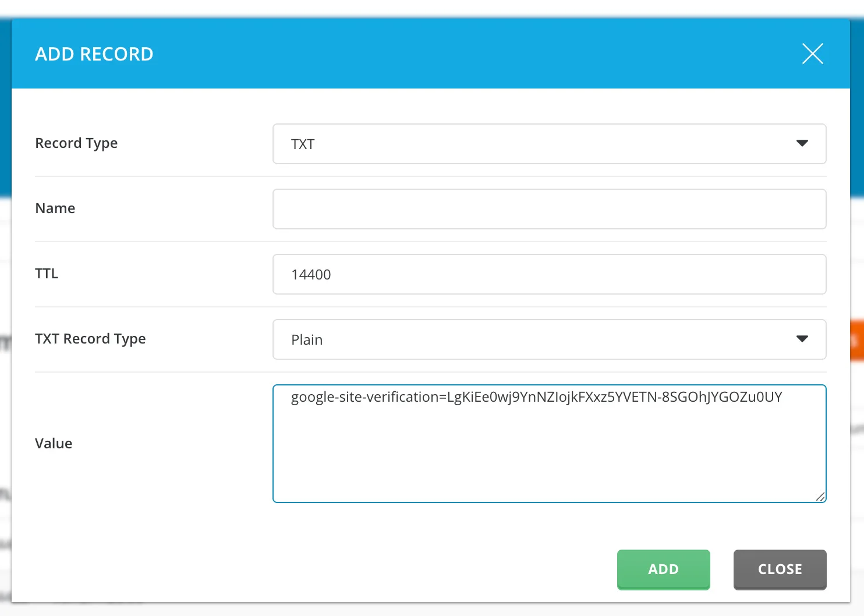Image resolution: width=864 pixels, height=616 pixels.
Task: Click the "TXT Record Type" field label
Action: [90, 339]
